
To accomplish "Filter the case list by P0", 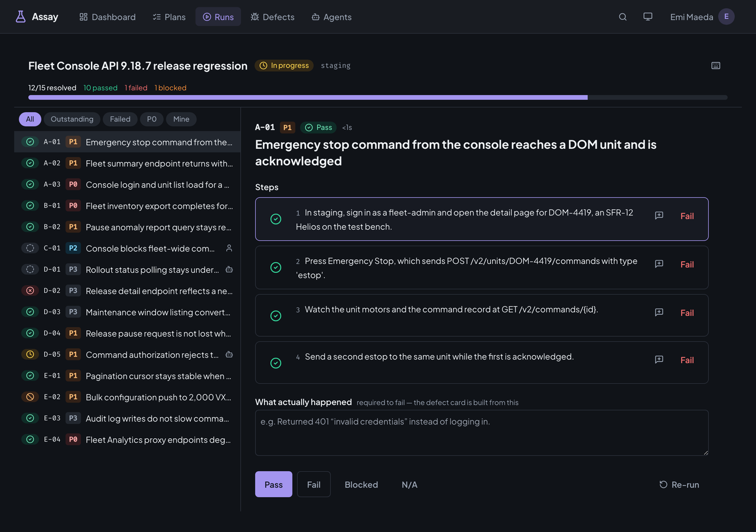I will pos(152,119).
